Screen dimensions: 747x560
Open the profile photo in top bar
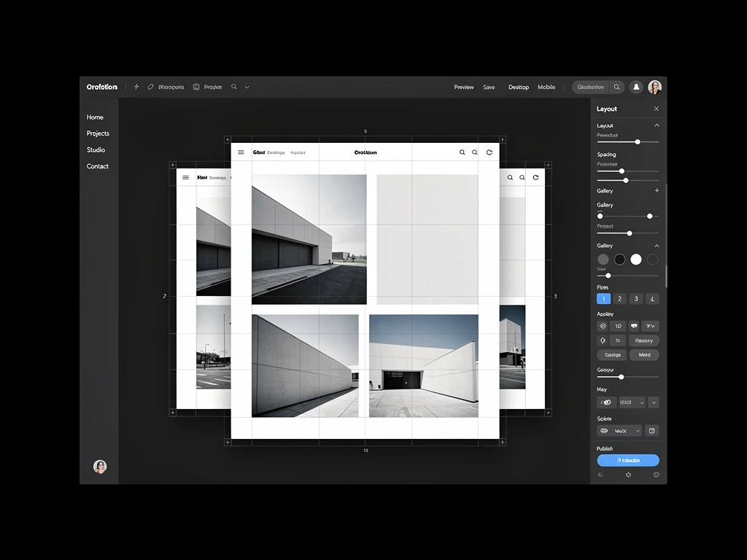(x=654, y=87)
